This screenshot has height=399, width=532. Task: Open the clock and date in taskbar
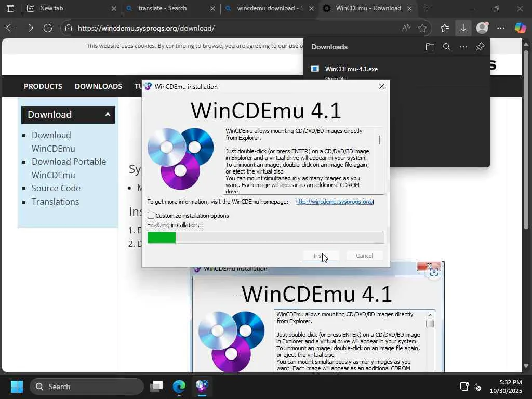(x=506, y=387)
